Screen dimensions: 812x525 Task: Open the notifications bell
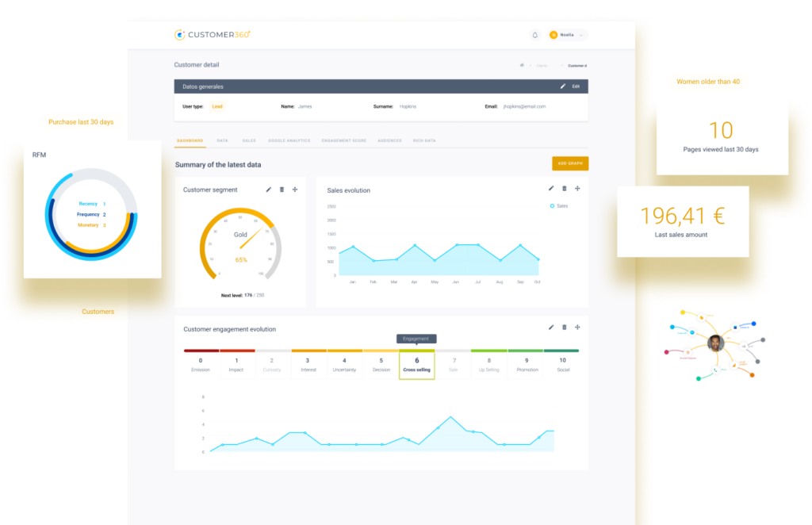534,35
